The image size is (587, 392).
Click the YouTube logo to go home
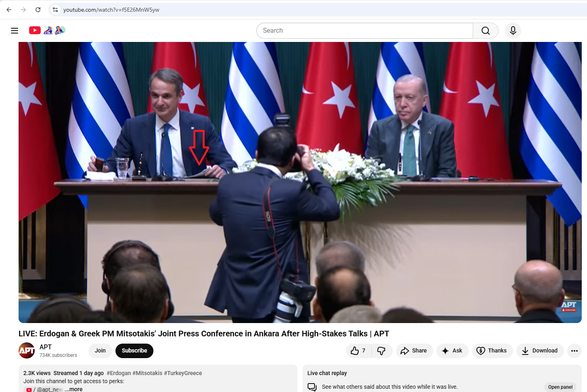click(35, 30)
